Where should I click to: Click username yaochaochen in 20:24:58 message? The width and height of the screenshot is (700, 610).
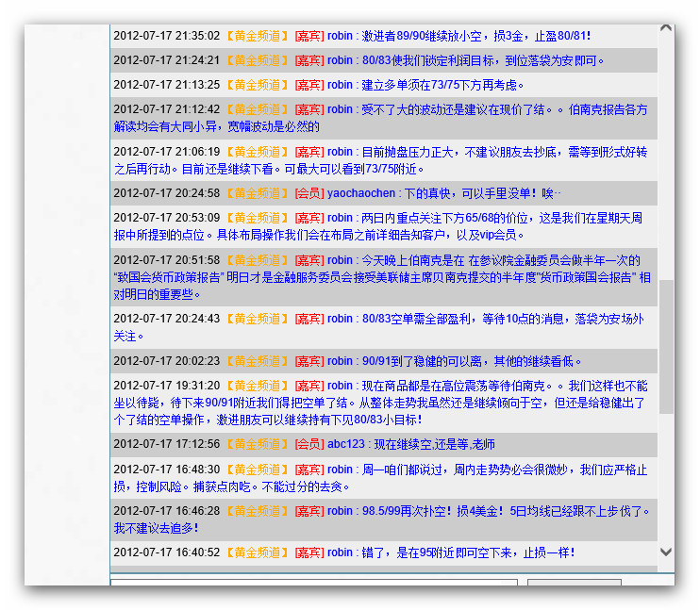pyautogui.click(x=361, y=193)
